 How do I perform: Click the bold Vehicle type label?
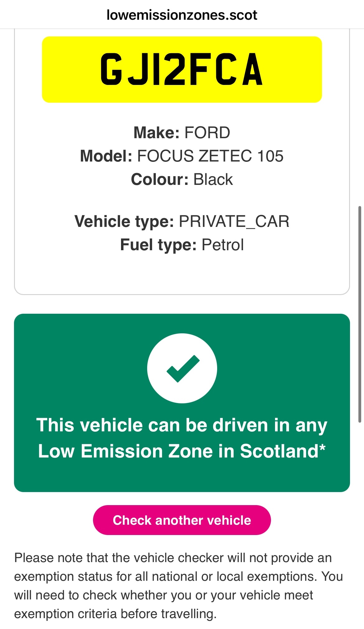tap(124, 222)
